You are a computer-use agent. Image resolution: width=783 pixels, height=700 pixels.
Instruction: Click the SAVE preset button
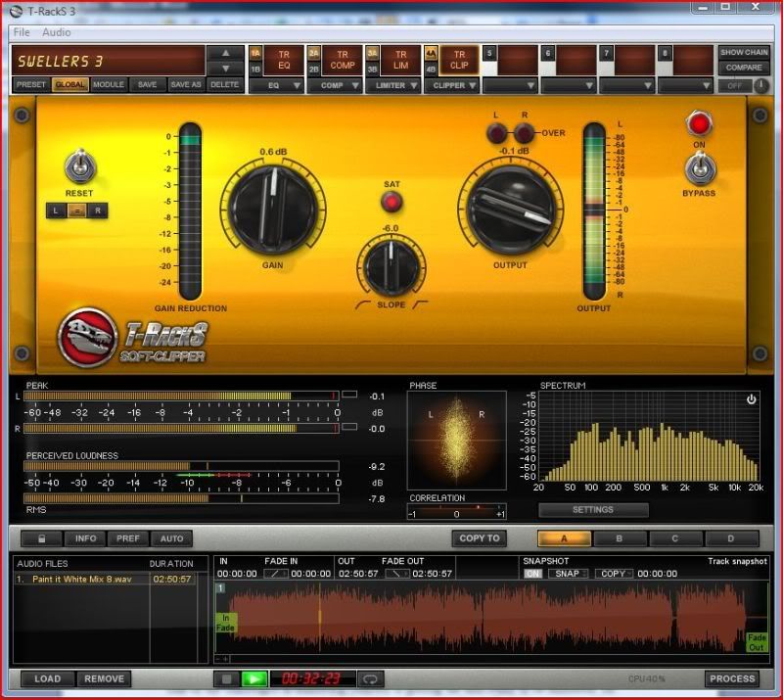pos(148,85)
